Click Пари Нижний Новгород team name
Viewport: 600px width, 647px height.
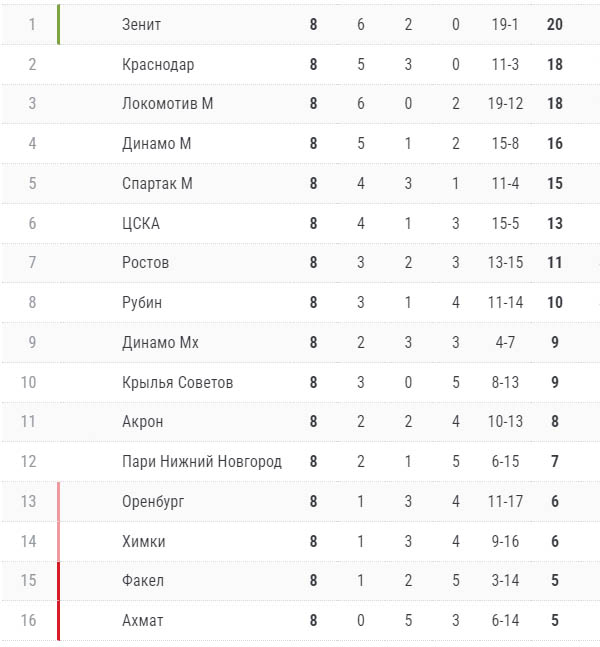pos(201,462)
